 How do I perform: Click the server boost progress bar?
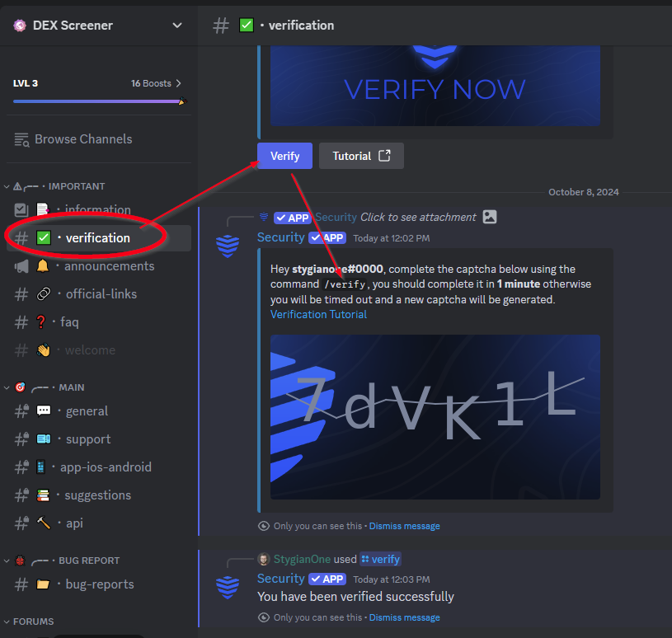coord(100,101)
